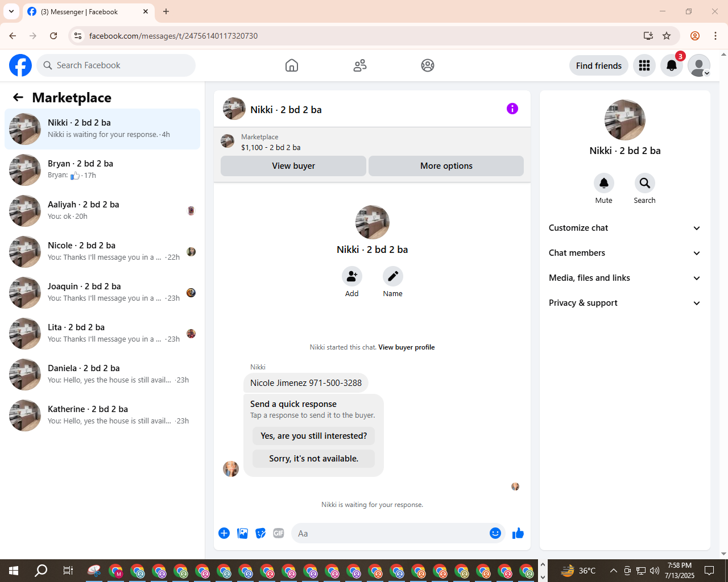Open Task View on taskbar
Image resolution: width=728 pixels, height=582 pixels.
point(68,571)
